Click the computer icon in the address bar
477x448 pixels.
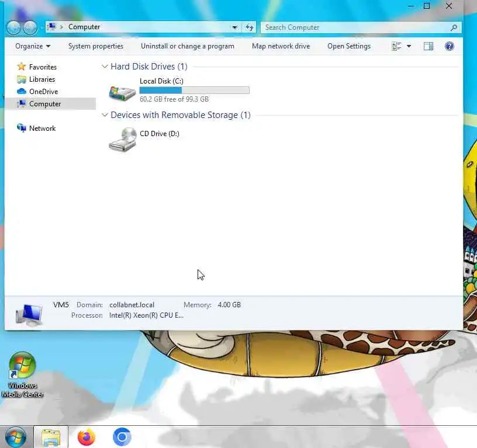[x=52, y=27]
